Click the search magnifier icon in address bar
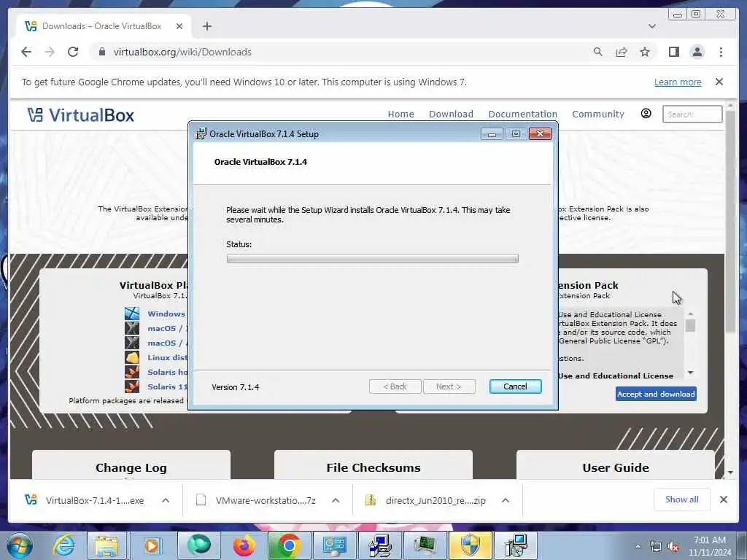The image size is (747, 560). 598,52
